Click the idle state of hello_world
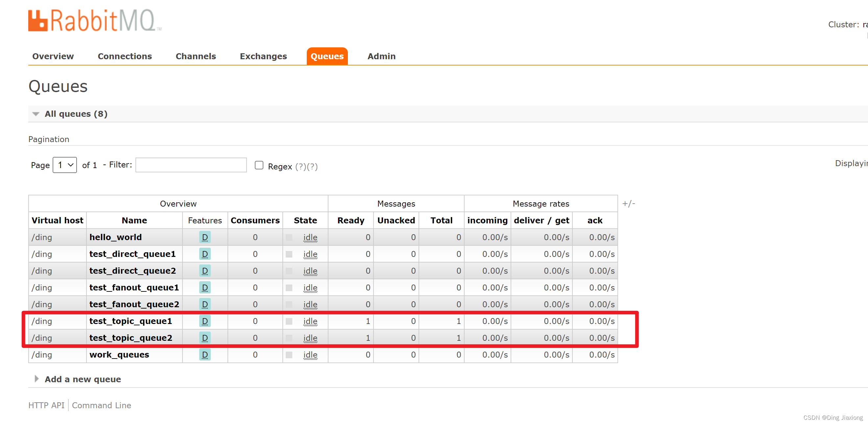The image size is (868, 424). (310, 237)
